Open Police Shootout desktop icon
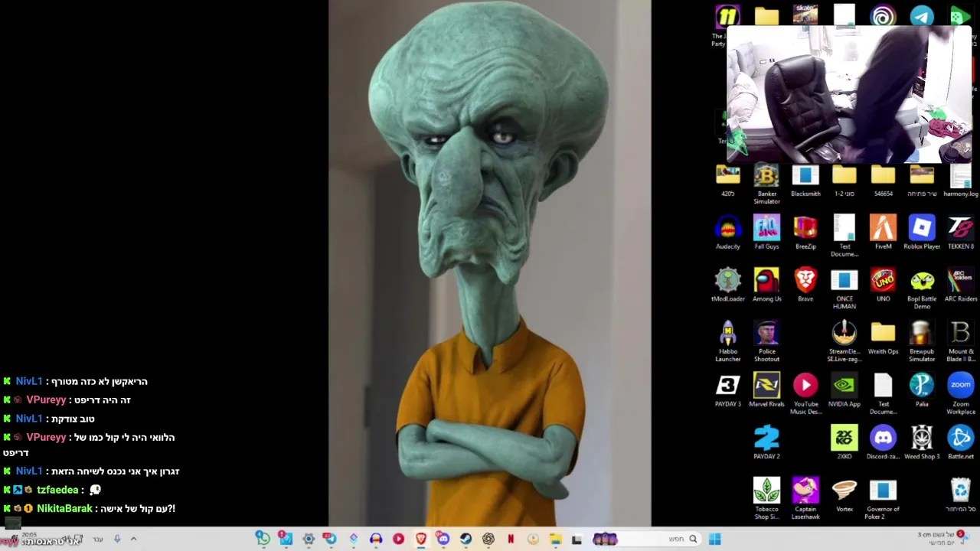The width and height of the screenshot is (980, 551). click(x=766, y=341)
